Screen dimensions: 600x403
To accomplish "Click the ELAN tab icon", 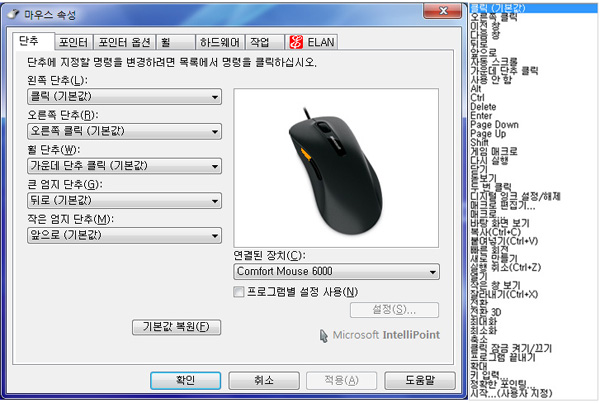I will click(x=296, y=43).
